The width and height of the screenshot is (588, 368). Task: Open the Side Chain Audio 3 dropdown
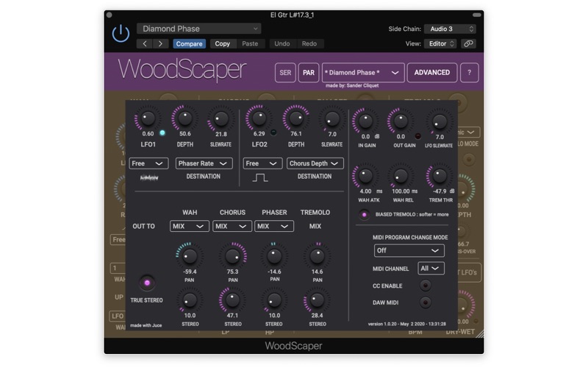pos(450,29)
